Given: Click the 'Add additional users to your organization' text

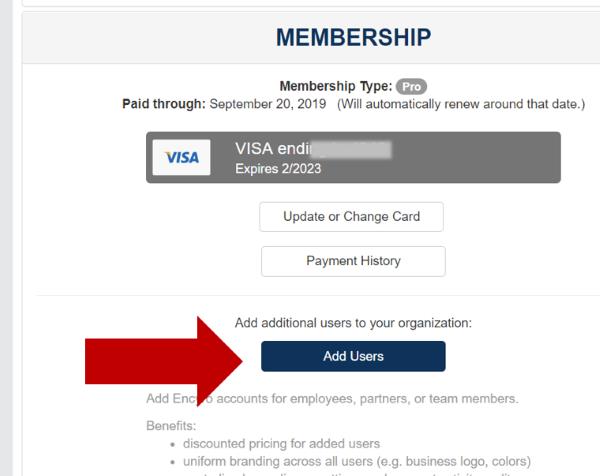Looking at the screenshot, I should pos(353,323).
